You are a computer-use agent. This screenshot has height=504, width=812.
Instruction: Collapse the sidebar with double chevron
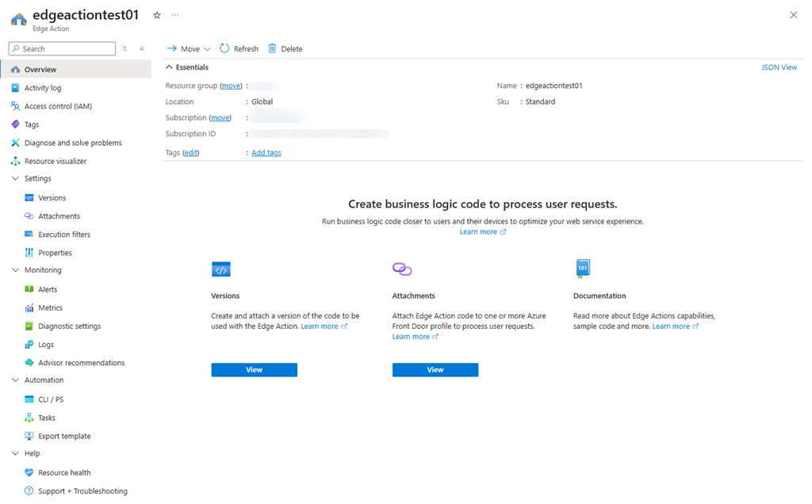click(x=142, y=48)
